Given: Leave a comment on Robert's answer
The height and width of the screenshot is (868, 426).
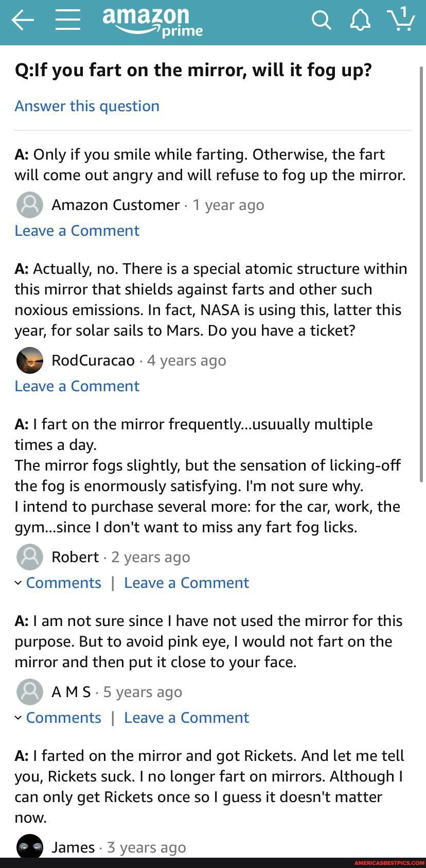Looking at the screenshot, I should (186, 583).
